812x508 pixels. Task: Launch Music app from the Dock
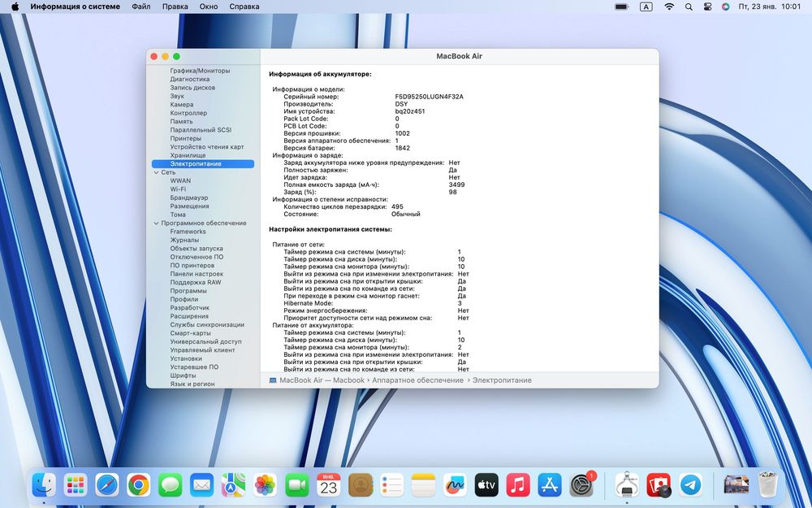518,486
